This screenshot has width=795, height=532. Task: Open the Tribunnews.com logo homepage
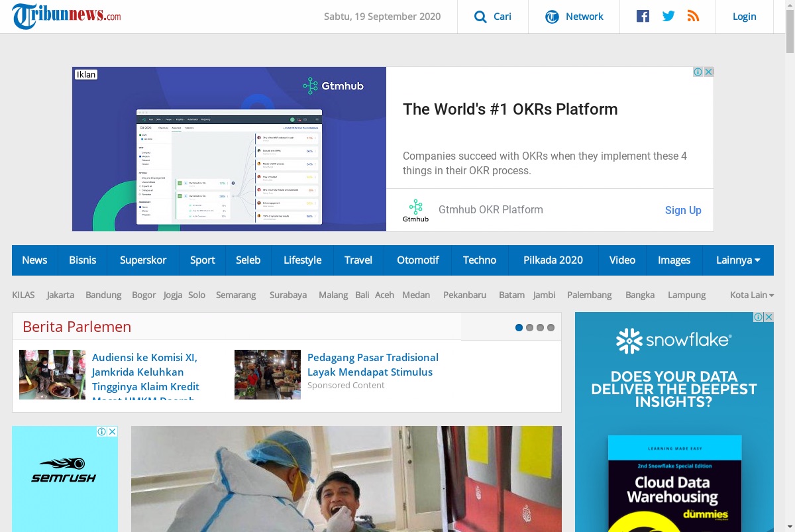66,16
